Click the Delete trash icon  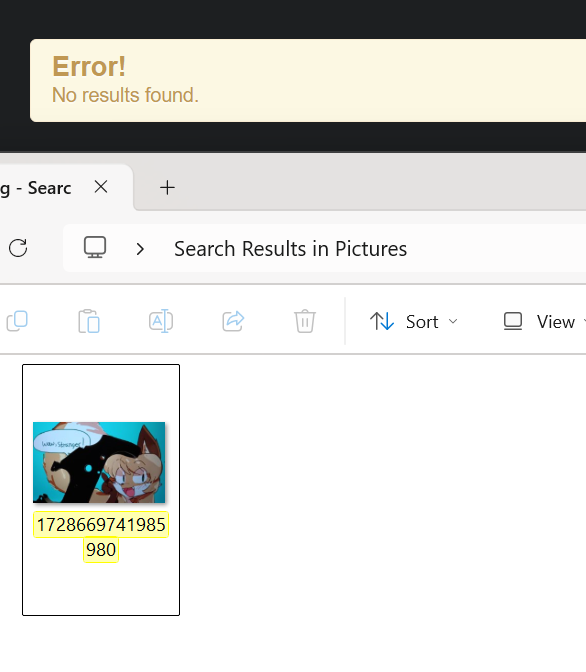305,321
